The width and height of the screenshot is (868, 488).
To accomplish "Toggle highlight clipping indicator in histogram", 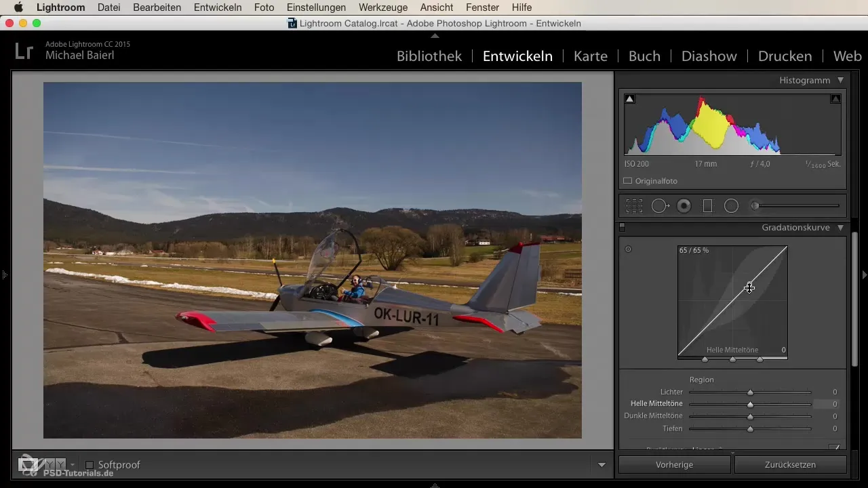I will [835, 99].
